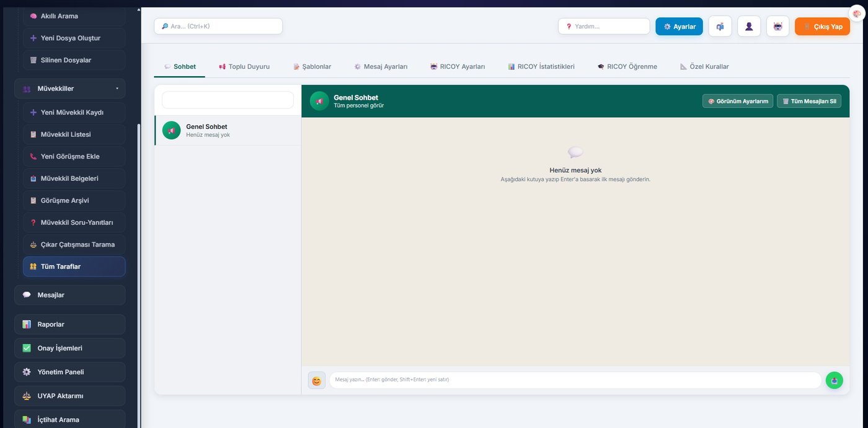Switch to Toplu Duyuru tab
The image size is (868, 428).
pyautogui.click(x=244, y=66)
